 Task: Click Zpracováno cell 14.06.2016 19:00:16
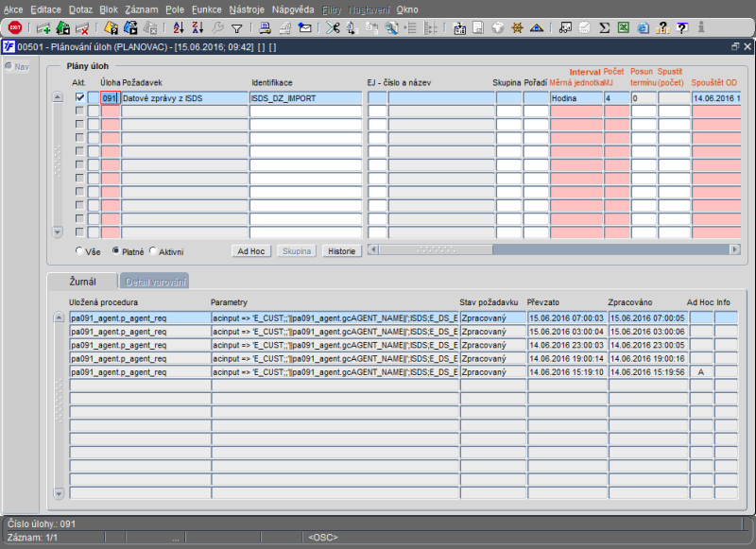648,358
